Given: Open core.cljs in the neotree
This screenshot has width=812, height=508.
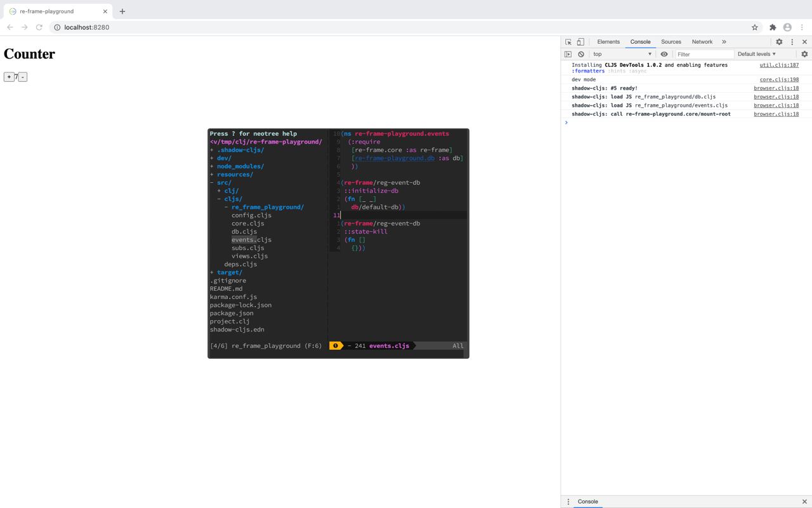Looking at the screenshot, I should (x=248, y=224).
